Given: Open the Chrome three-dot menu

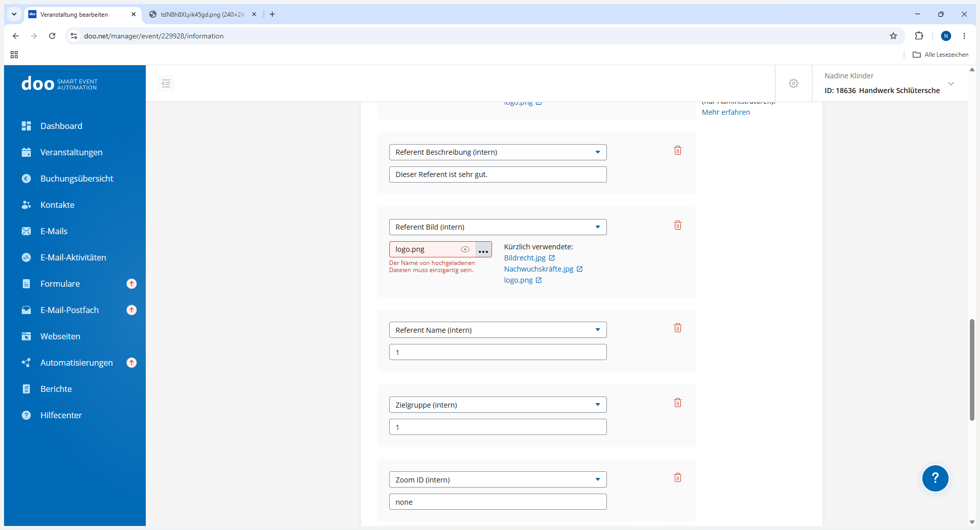Looking at the screenshot, I should click(x=964, y=36).
